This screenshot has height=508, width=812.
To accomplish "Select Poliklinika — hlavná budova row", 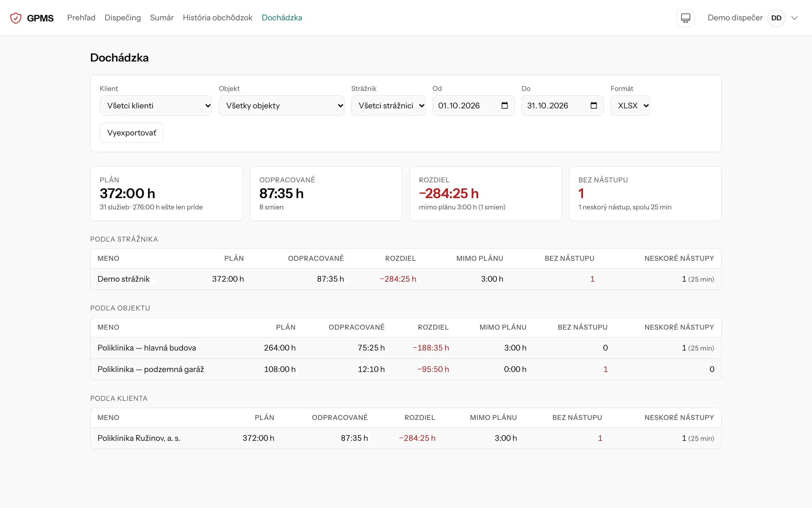I will point(406,348).
